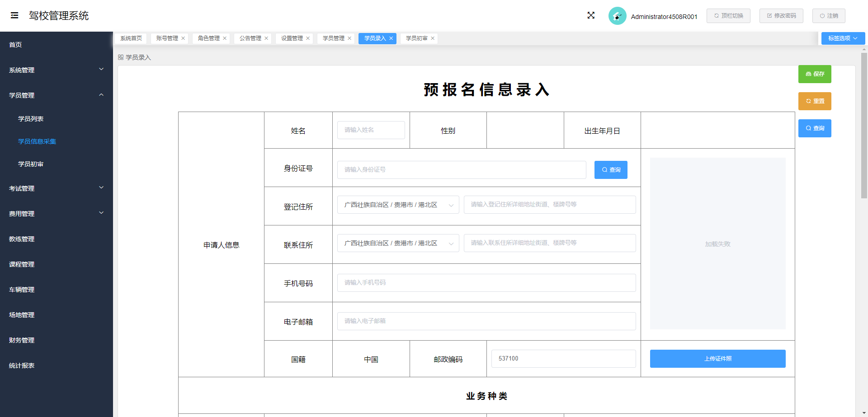
Task: Click the 上传证件照 button
Action: click(717, 359)
